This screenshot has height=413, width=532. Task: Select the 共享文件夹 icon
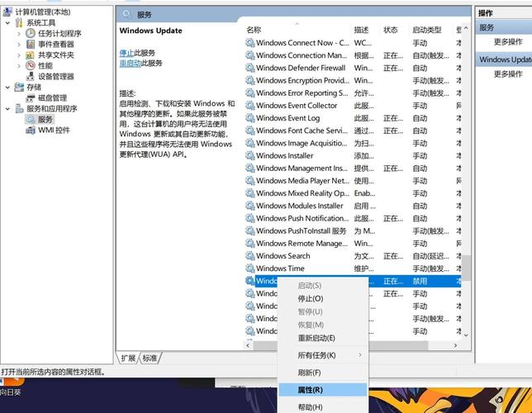pos(31,55)
